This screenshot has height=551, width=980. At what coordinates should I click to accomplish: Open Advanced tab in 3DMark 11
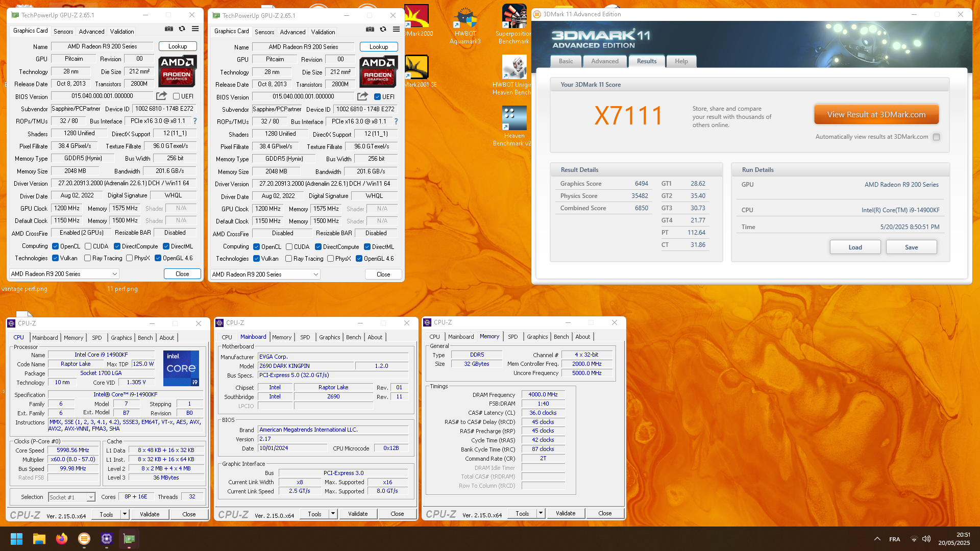click(x=604, y=61)
